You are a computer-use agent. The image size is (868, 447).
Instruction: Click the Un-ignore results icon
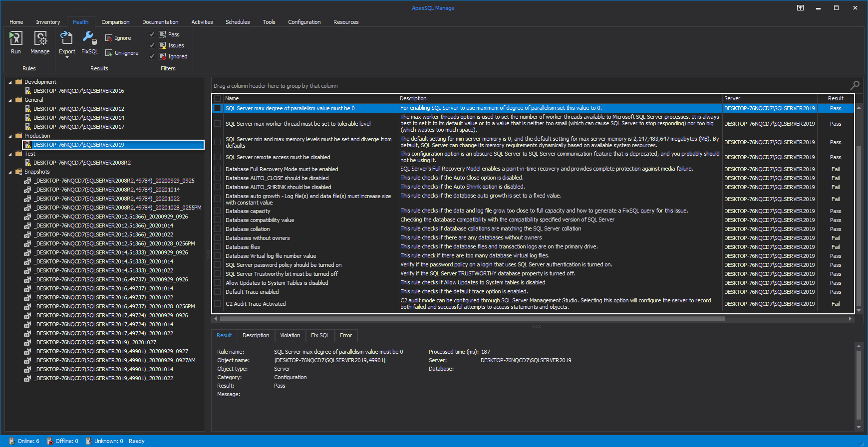(x=109, y=53)
